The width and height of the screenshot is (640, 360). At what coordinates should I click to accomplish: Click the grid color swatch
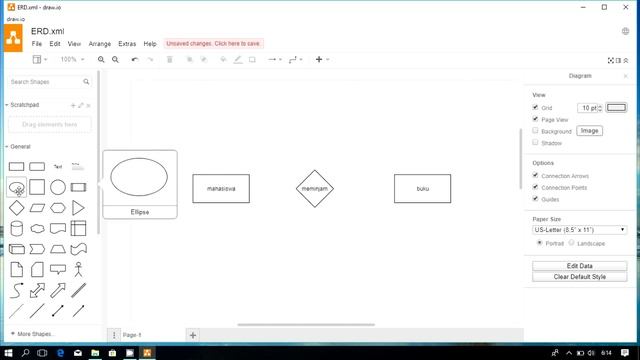[616, 108]
